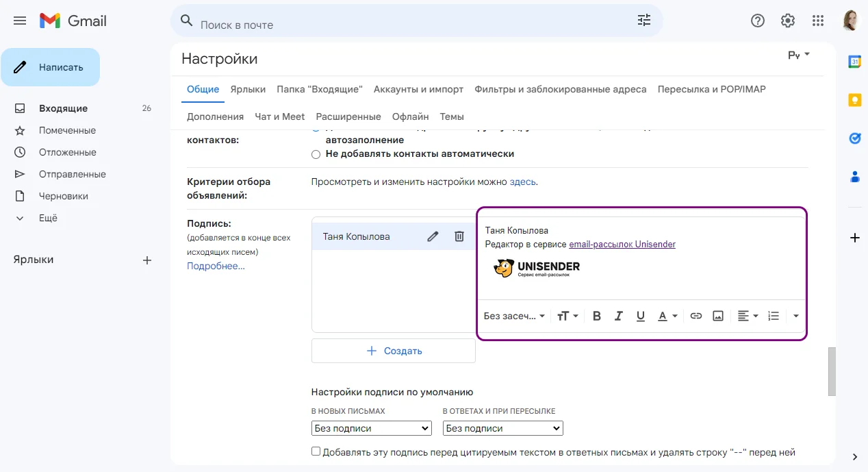Toggle italic formatting in signature editor
This screenshot has height=472, width=868.
pyautogui.click(x=619, y=316)
